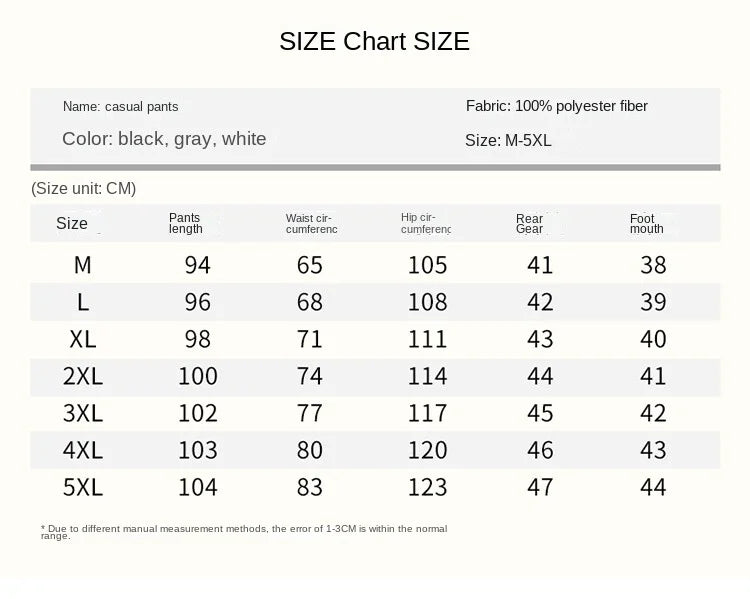This screenshot has height=599, width=750.
Task: Click hip value 120 in 4XL row
Action: [427, 450]
